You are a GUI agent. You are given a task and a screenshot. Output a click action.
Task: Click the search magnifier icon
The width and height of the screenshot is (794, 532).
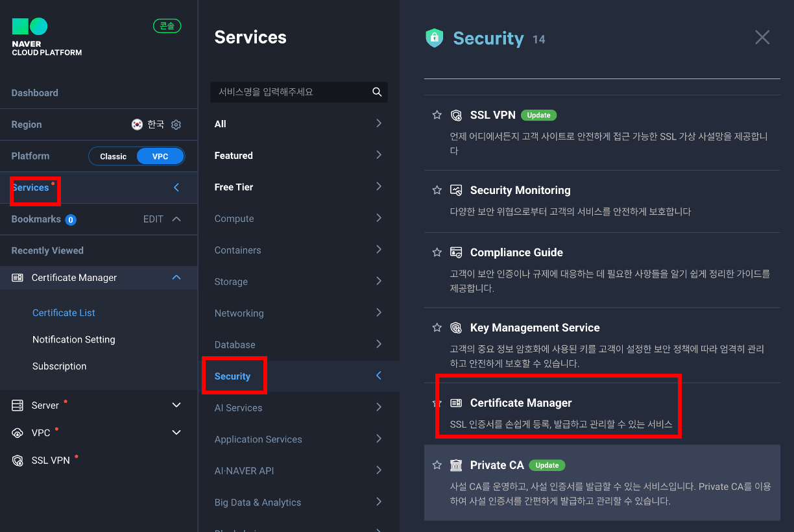coord(377,92)
